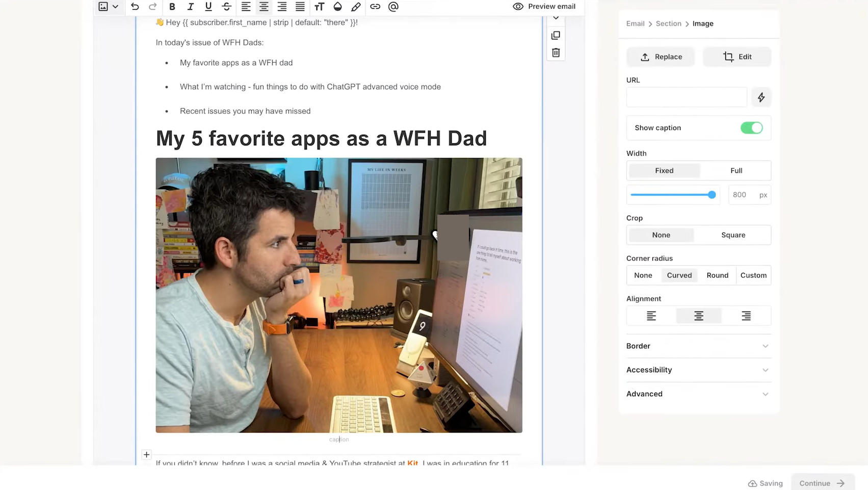Expand the Accessibility section
Screen dimensions: 868x490
pos(698,370)
